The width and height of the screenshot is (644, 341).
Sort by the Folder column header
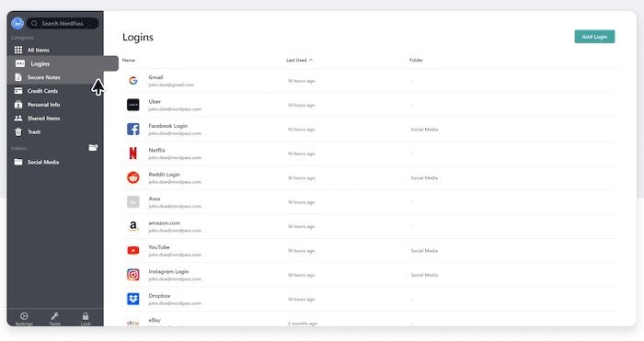[x=416, y=60]
